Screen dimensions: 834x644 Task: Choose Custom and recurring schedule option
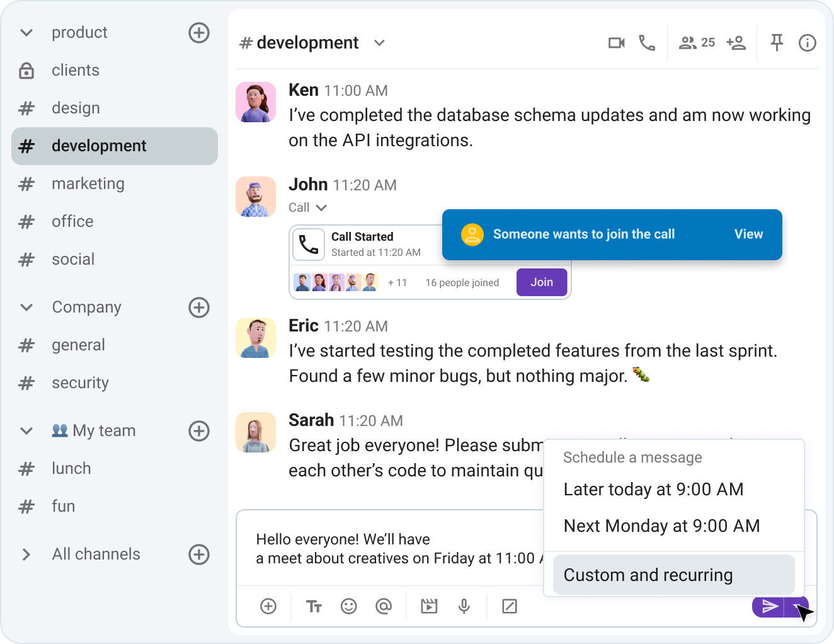tap(648, 575)
